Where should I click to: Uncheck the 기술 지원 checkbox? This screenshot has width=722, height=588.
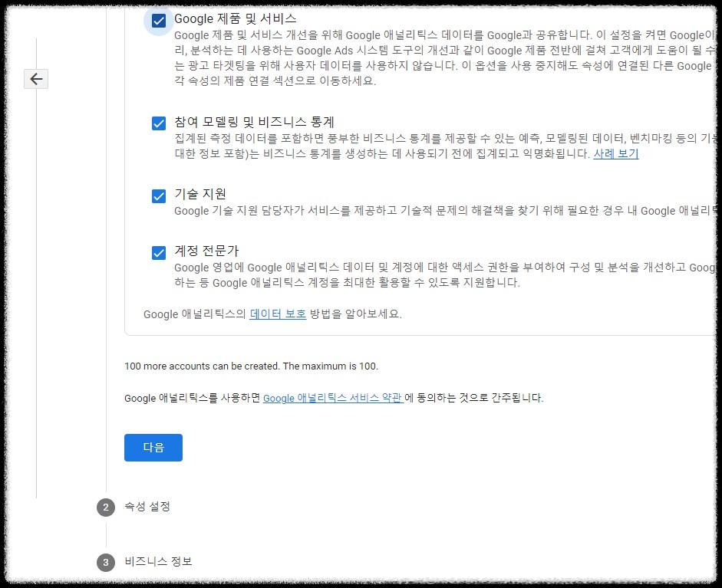(x=158, y=196)
